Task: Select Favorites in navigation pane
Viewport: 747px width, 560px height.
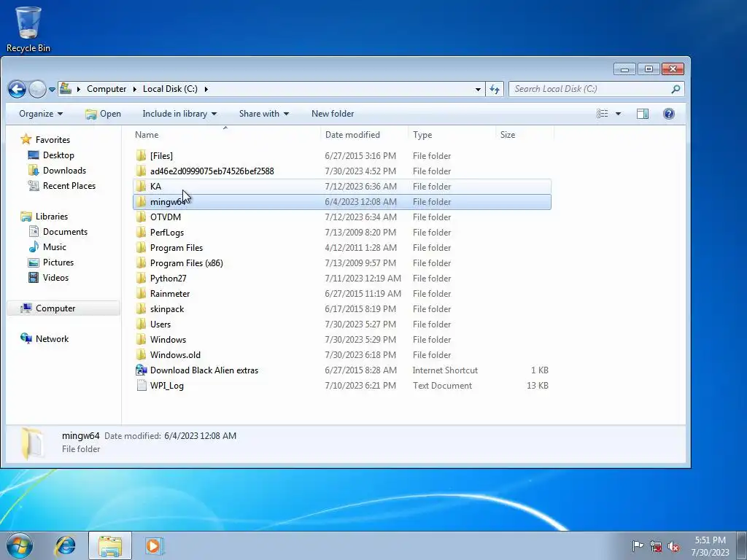Action: pyautogui.click(x=53, y=140)
